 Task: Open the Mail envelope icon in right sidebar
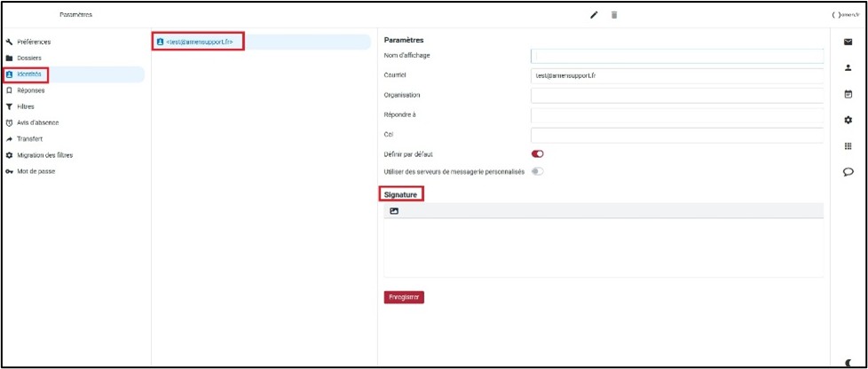click(848, 42)
